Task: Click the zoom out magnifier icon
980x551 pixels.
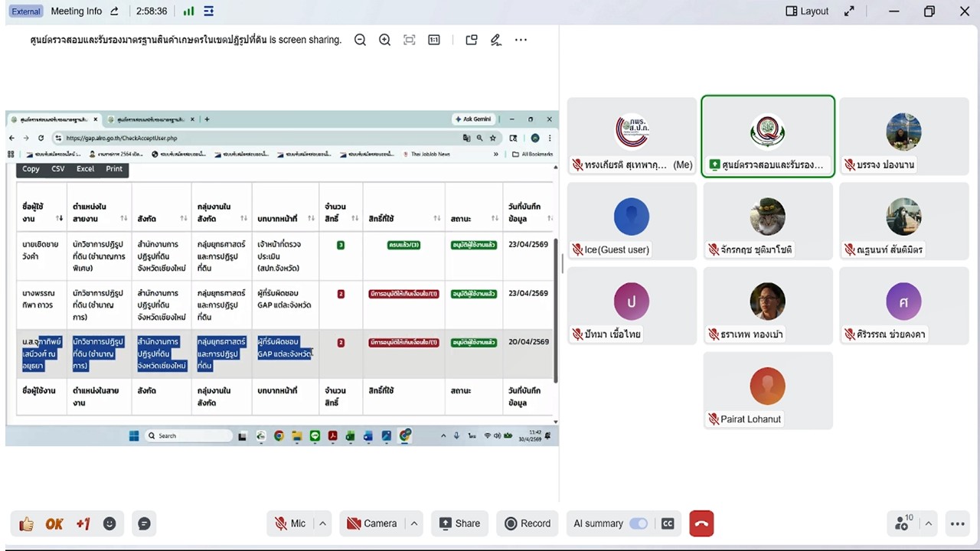Action: [x=360, y=40]
